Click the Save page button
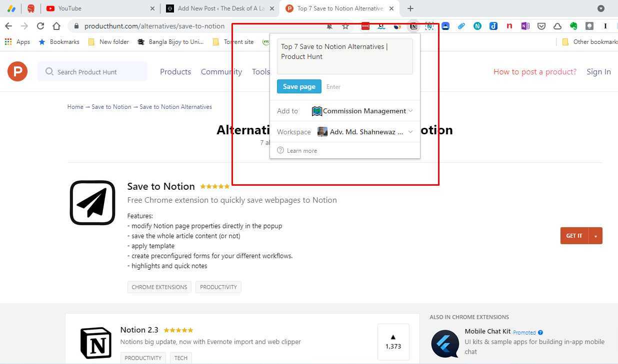This screenshot has width=618, height=364. 299,86
